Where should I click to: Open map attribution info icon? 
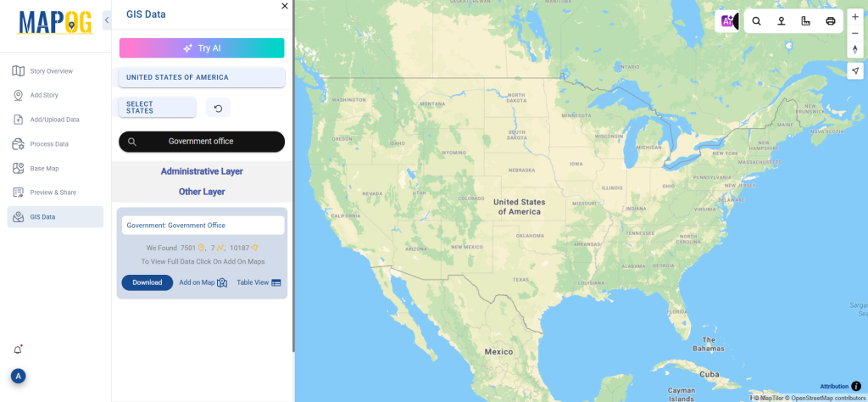[856, 386]
